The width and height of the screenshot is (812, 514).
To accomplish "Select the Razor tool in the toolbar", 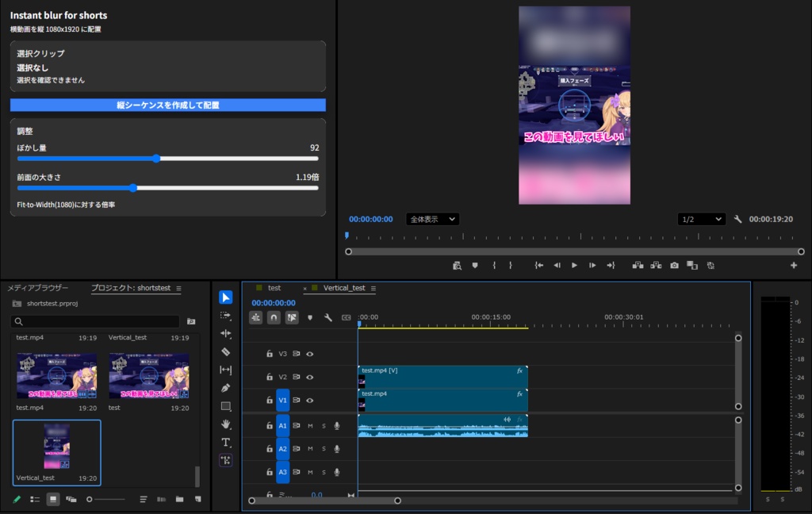I will pos(226,351).
